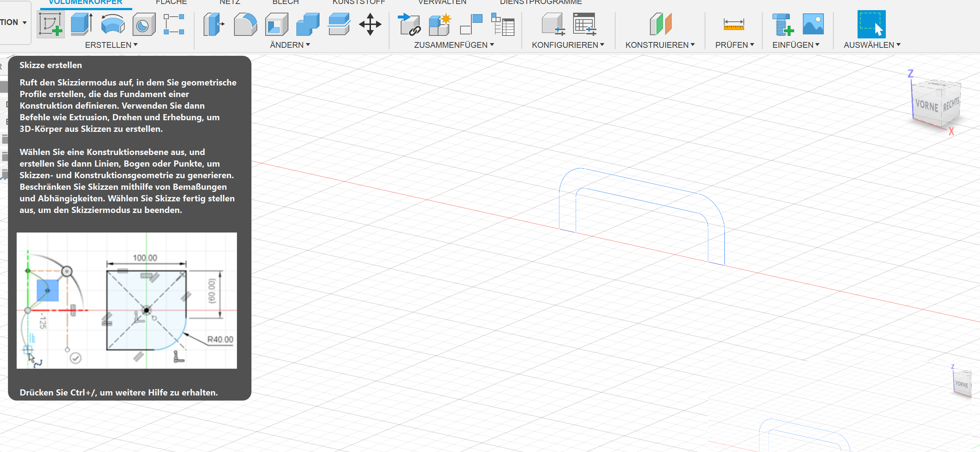Select the outer rounded sketch profile curve
The height and width of the screenshot is (452, 980).
click(x=641, y=182)
